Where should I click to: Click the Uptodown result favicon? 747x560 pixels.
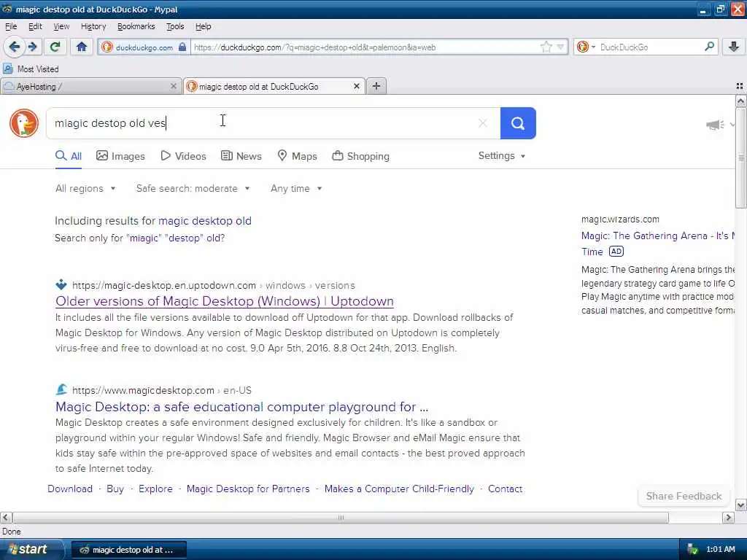coord(61,285)
